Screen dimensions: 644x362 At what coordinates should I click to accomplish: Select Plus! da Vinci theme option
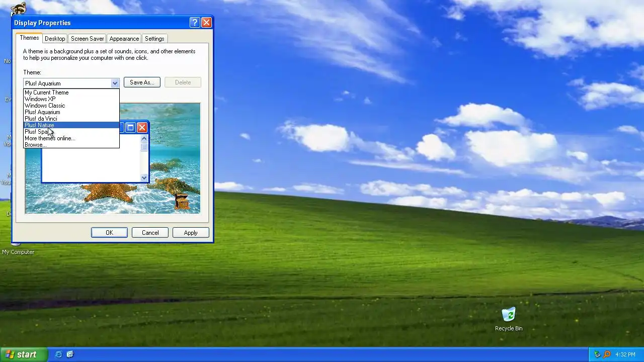71,119
